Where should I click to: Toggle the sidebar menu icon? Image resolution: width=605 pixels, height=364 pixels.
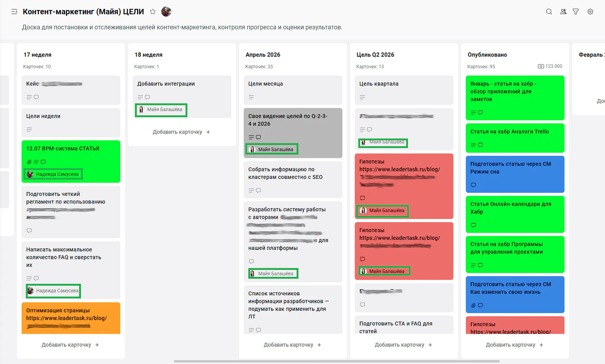point(14,12)
